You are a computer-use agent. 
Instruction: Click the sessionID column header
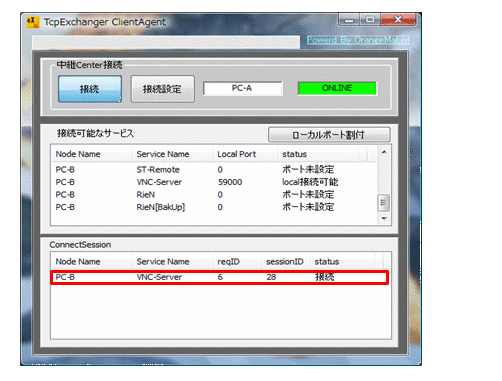click(286, 262)
